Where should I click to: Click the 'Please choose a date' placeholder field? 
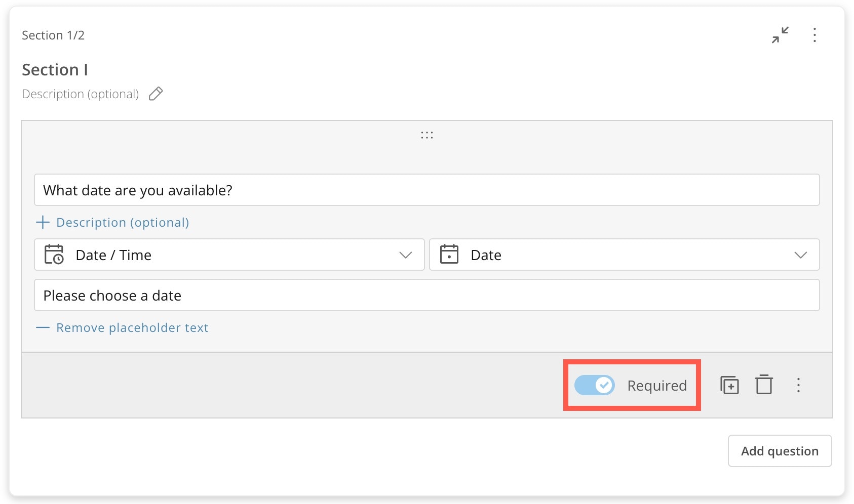tap(427, 295)
